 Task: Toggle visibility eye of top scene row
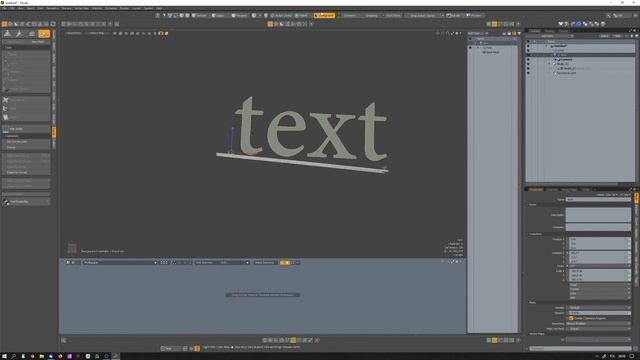coord(528,42)
